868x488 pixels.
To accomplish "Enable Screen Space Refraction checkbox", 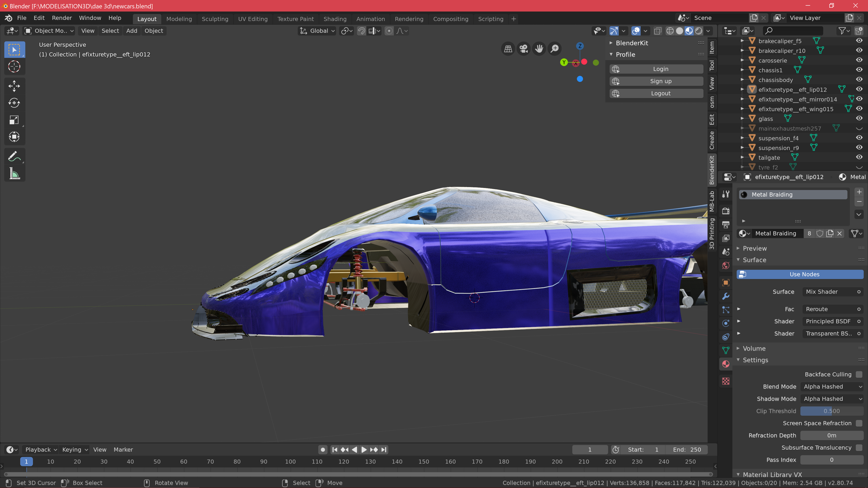I will [859, 423].
